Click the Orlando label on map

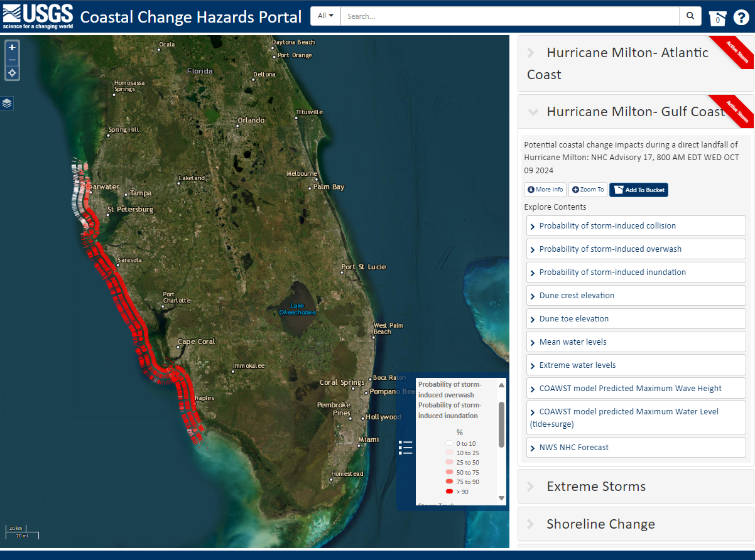point(251,120)
